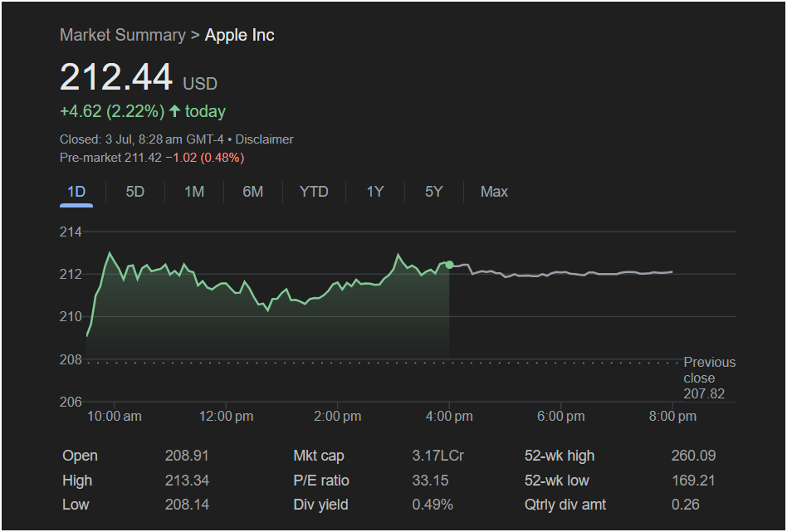Click the 10:00 am axis label

115,416
